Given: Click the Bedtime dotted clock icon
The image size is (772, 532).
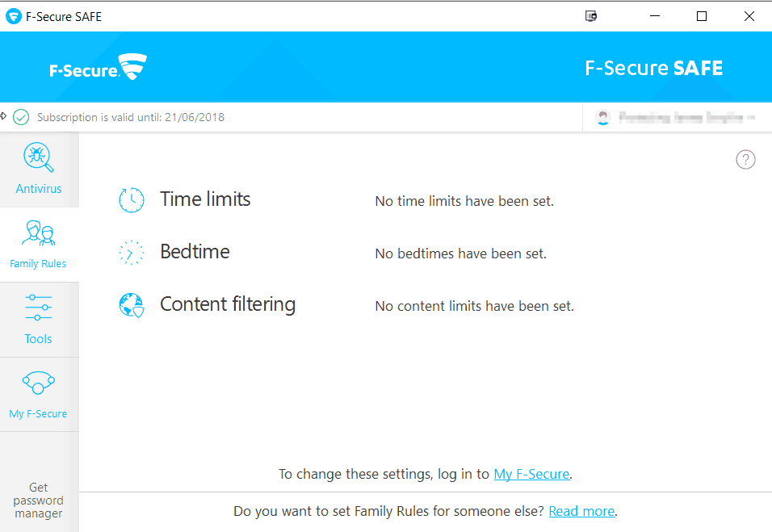Looking at the screenshot, I should pyautogui.click(x=132, y=253).
